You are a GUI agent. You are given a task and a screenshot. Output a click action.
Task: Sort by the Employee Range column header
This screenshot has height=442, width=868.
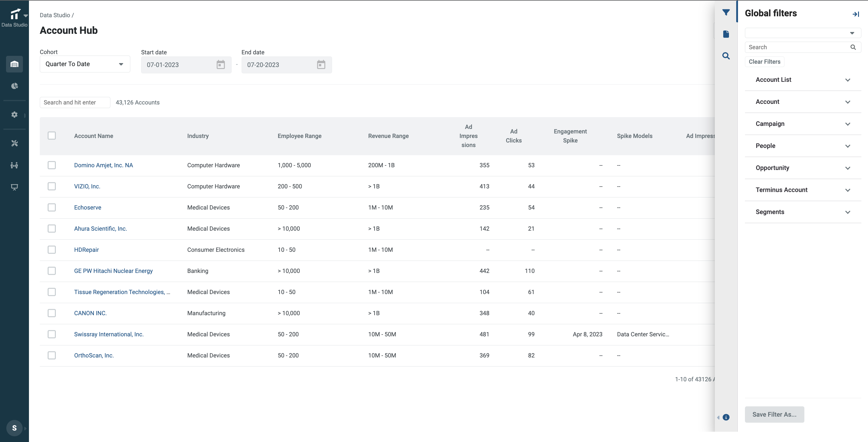pyautogui.click(x=299, y=136)
